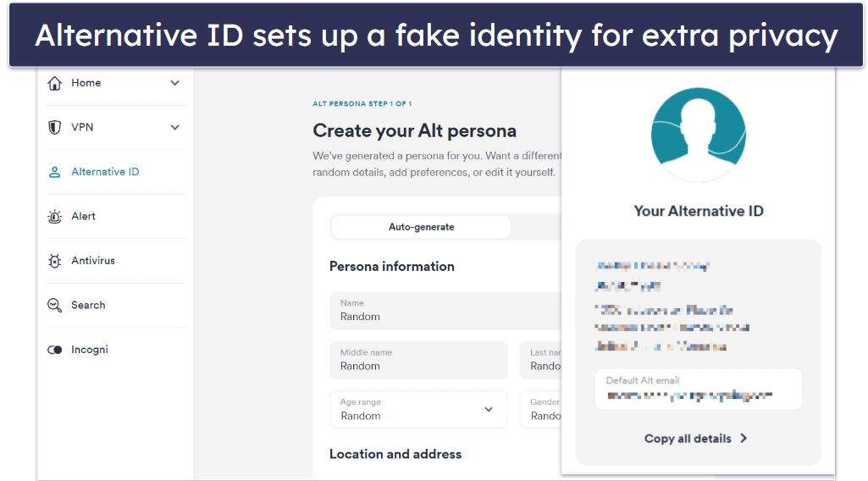Click the Search magnifier icon in sidebar

(55, 306)
